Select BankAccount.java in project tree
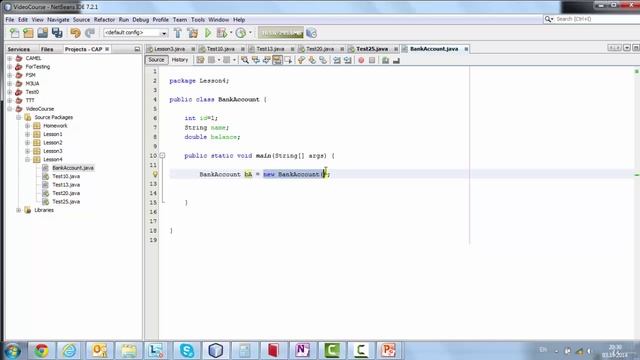640x360 pixels. 73,168
